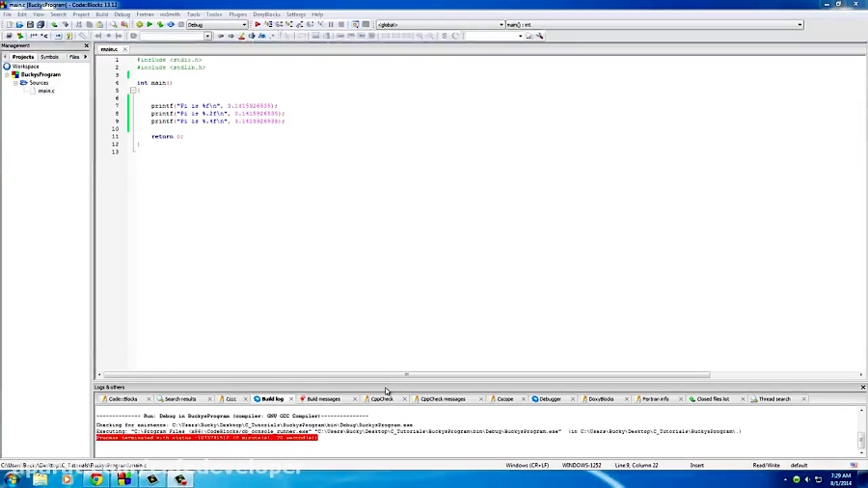Close the Management panel
Viewport: 868px width, 488px height.
[87, 45]
